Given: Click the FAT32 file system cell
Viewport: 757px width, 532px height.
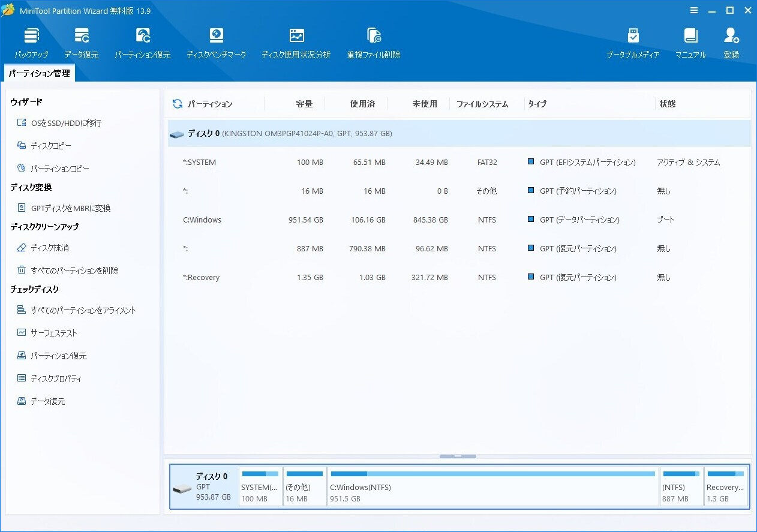Looking at the screenshot, I should coord(487,163).
